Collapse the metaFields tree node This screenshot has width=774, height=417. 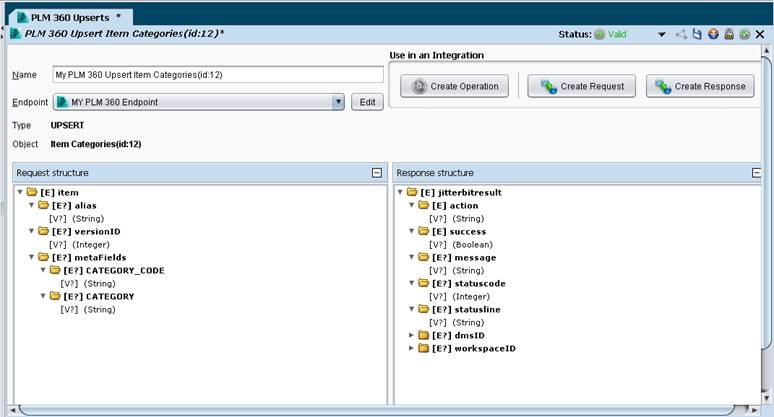click(x=31, y=257)
